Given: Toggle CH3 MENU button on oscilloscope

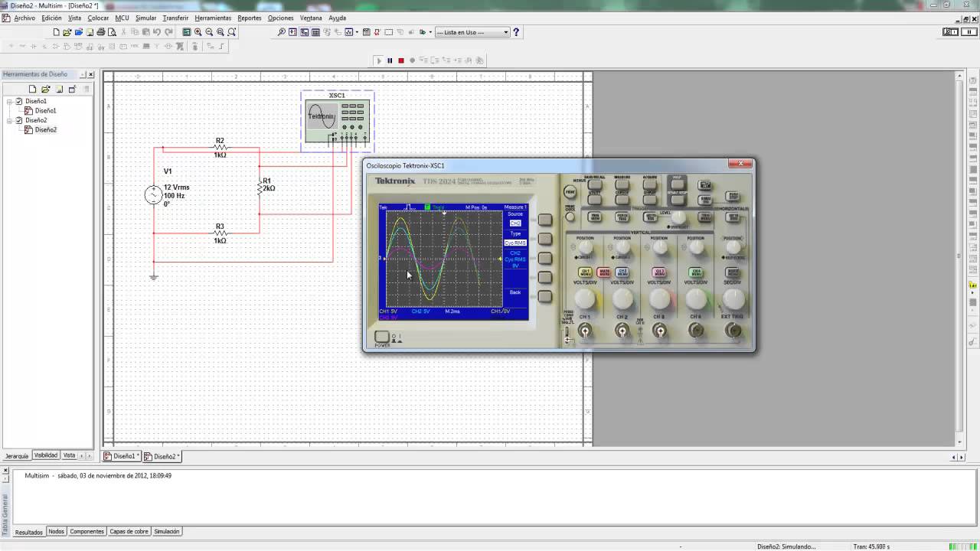Looking at the screenshot, I should (659, 272).
